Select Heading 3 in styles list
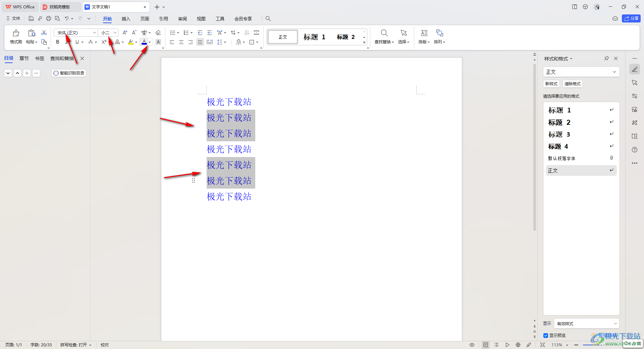Screen dimensions: 644x349 (x=581, y=134)
